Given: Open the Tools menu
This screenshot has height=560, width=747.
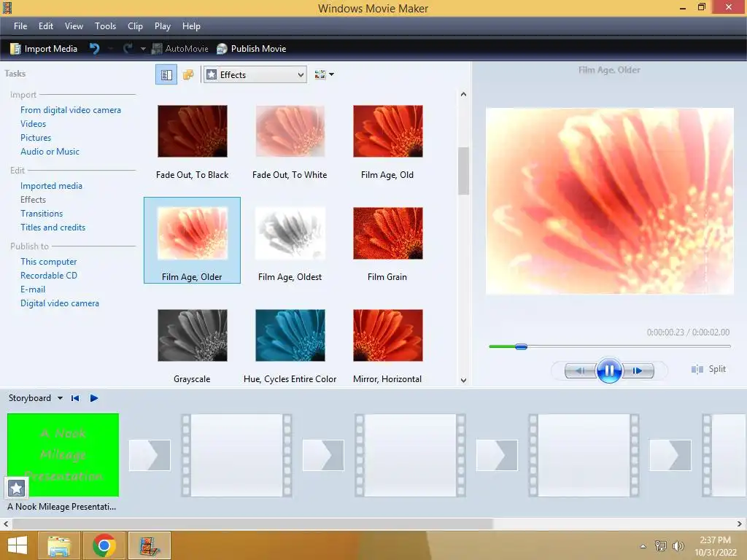Looking at the screenshot, I should pyautogui.click(x=105, y=26).
